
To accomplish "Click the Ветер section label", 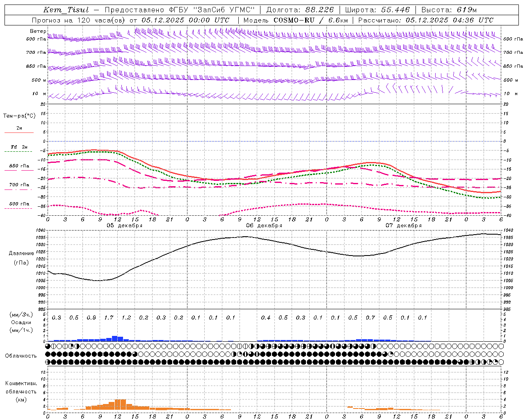I will pyautogui.click(x=38, y=31).
